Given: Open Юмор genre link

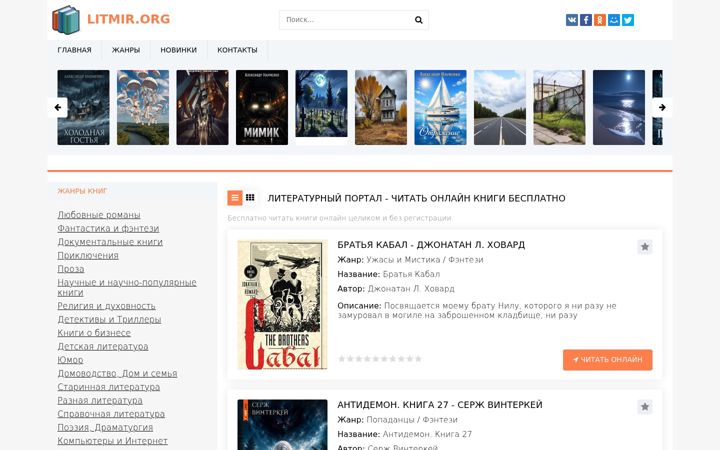Looking at the screenshot, I should tap(70, 360).
